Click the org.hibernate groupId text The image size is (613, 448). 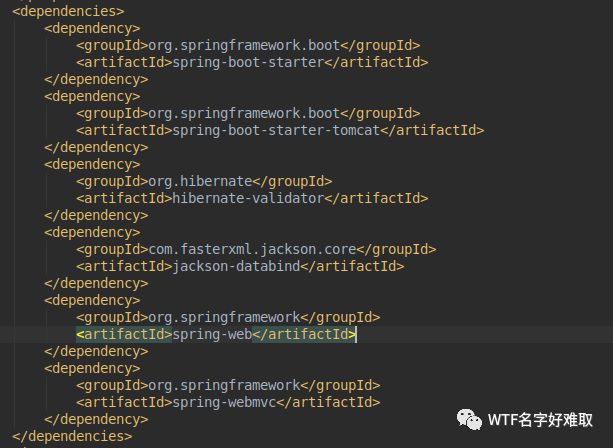[200, 181]
